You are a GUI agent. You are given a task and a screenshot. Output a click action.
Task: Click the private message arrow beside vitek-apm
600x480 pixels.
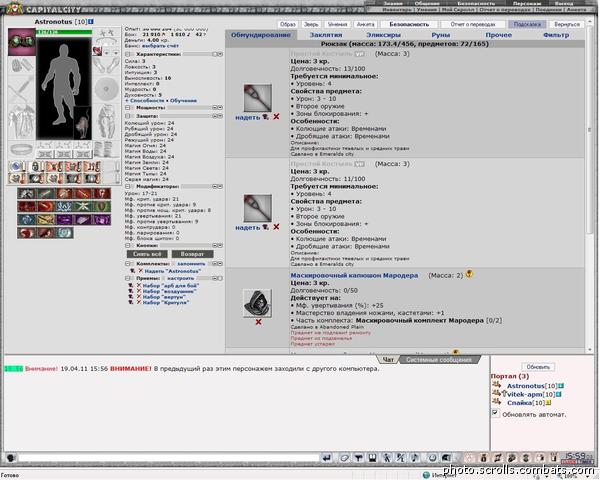497,393
